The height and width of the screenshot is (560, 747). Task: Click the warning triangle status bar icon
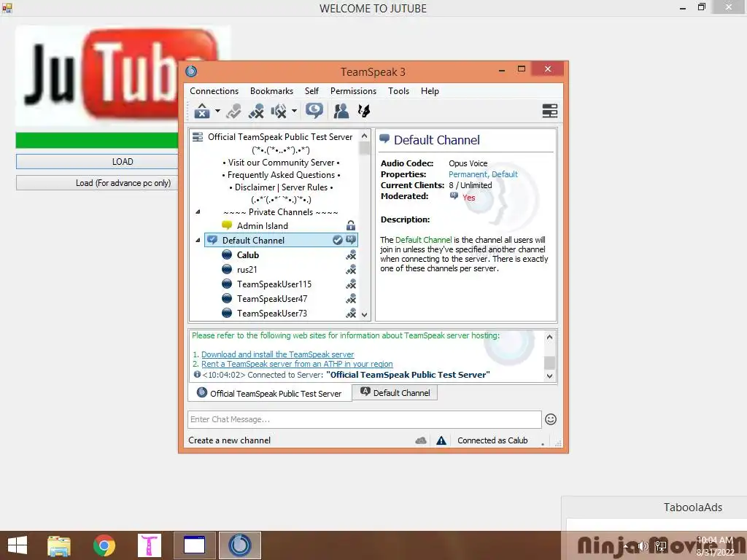pyautogui.click(x=441, y=440)
